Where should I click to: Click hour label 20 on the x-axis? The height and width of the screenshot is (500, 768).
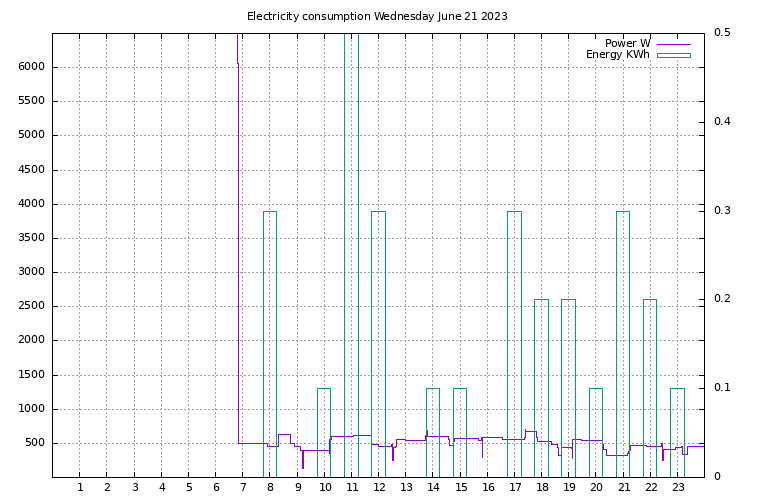[x=597, y=487]
